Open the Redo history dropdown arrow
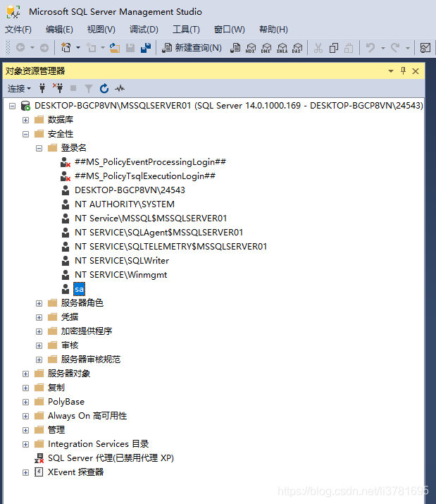Viewport: 436px width, 504px height. [407, 48]
